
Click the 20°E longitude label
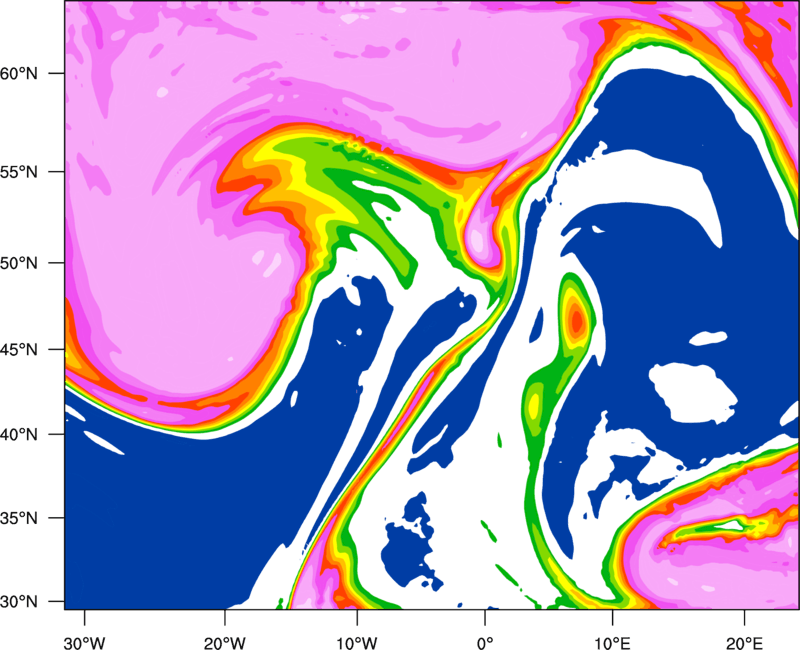click(744, 643)
